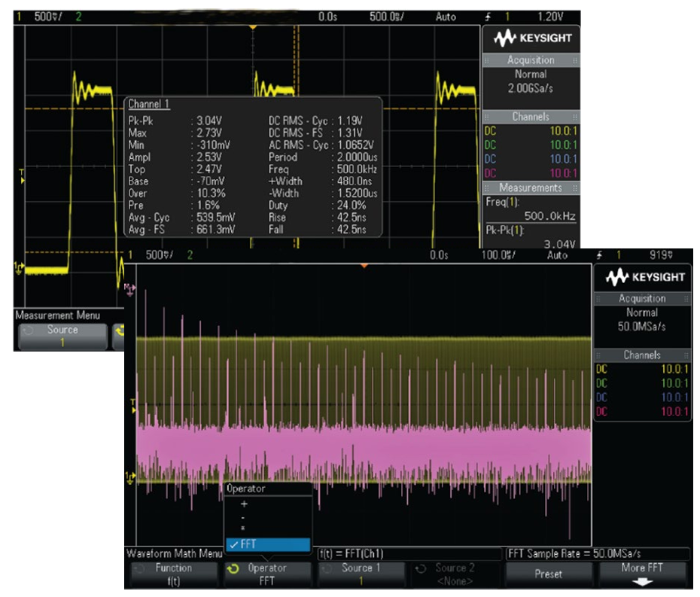
Task: Click the trigger edge icon beside 1.20V
Action: tap(488, 17)
